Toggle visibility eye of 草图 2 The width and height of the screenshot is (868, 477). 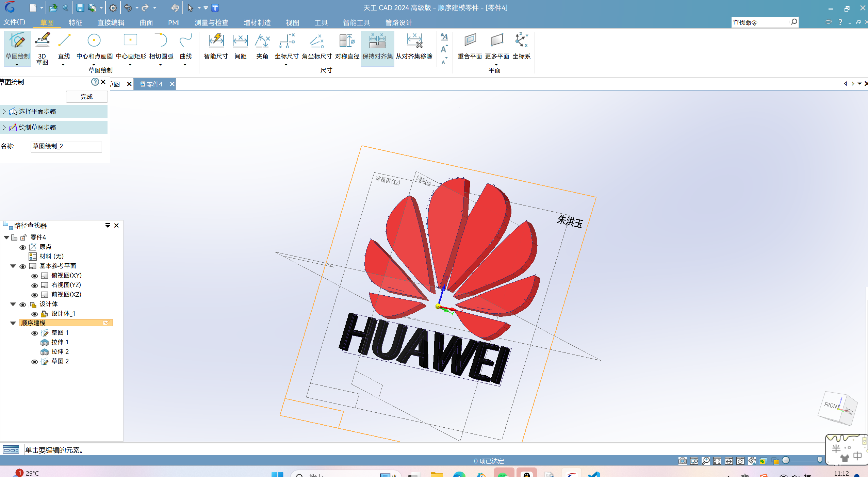pos(34,362)
